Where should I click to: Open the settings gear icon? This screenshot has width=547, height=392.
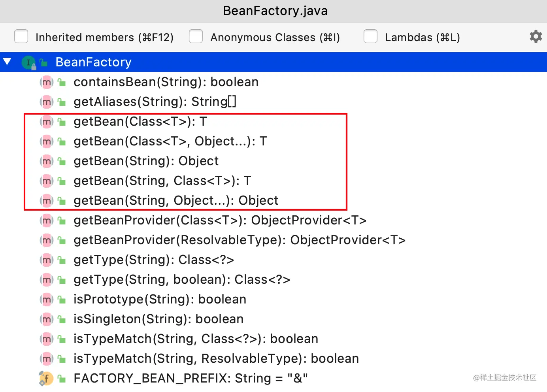point(536,37)
